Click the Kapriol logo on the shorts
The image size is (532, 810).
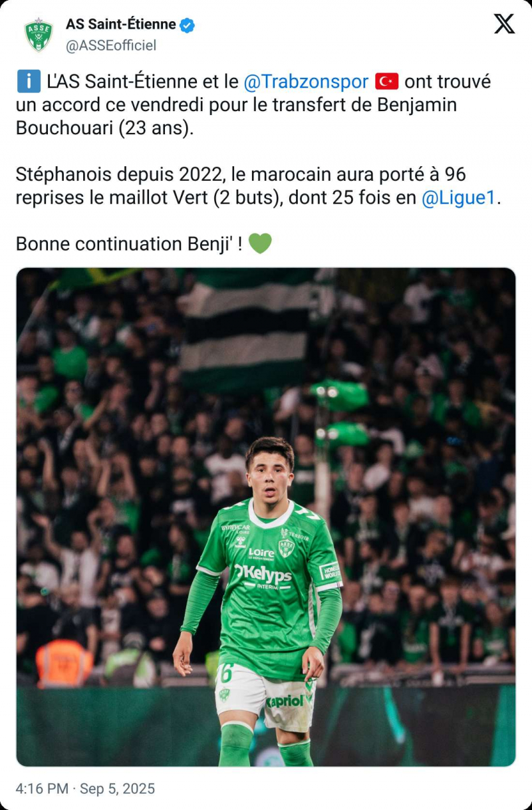click(286, 701)
